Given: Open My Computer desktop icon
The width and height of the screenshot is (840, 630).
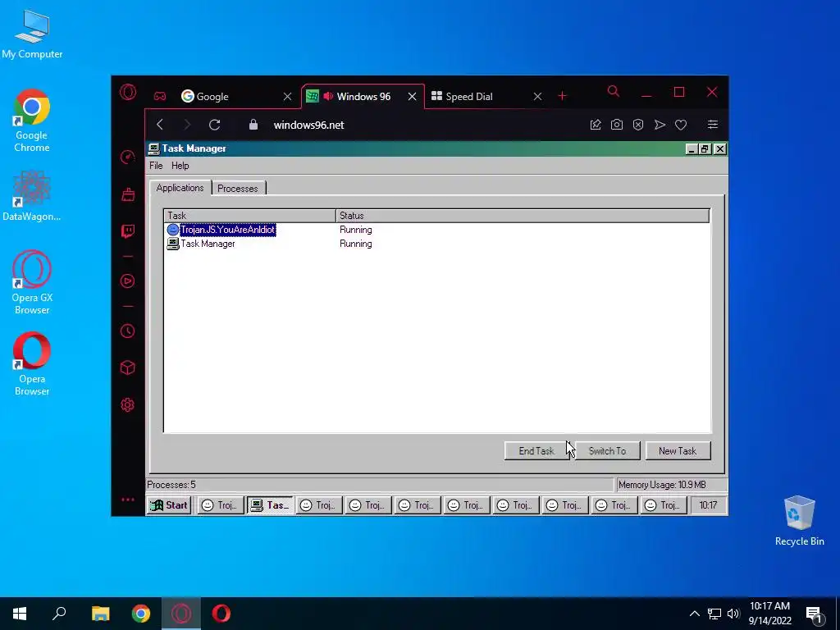Looking at the screenshot, I should (x=32, y=35).
